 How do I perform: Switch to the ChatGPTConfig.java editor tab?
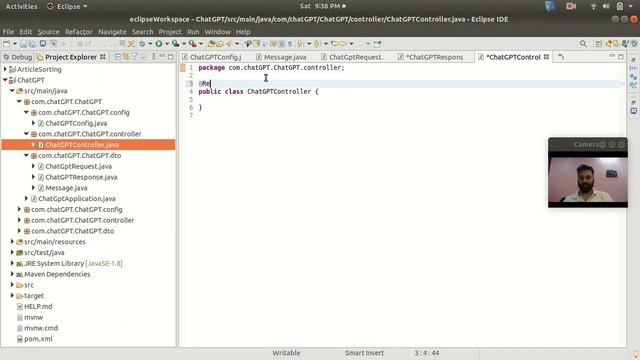coord(212,57)
